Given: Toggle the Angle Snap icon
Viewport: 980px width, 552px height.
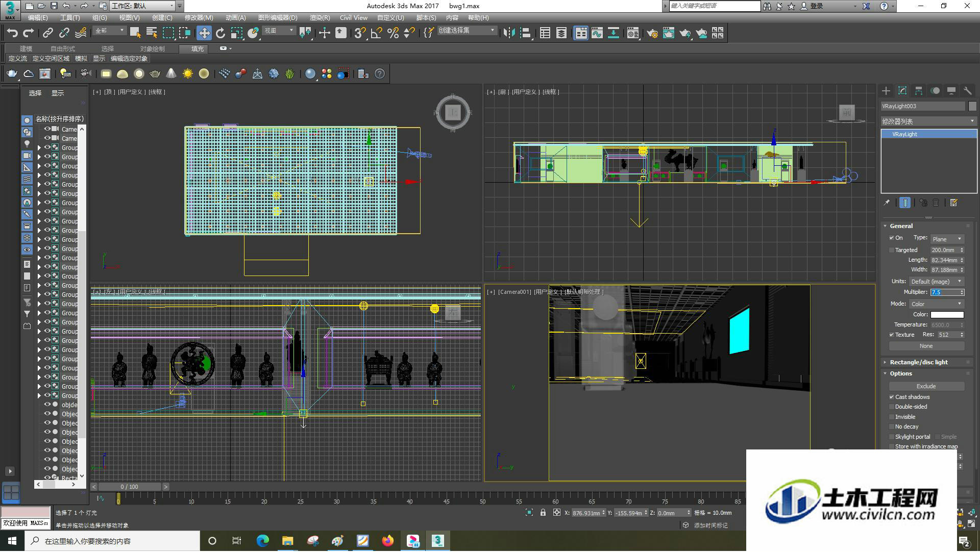Looking at the screenshot, I should tap(376, 33).
